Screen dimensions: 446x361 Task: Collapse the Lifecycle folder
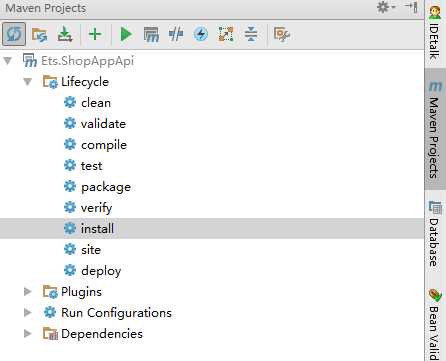(28, 82)
